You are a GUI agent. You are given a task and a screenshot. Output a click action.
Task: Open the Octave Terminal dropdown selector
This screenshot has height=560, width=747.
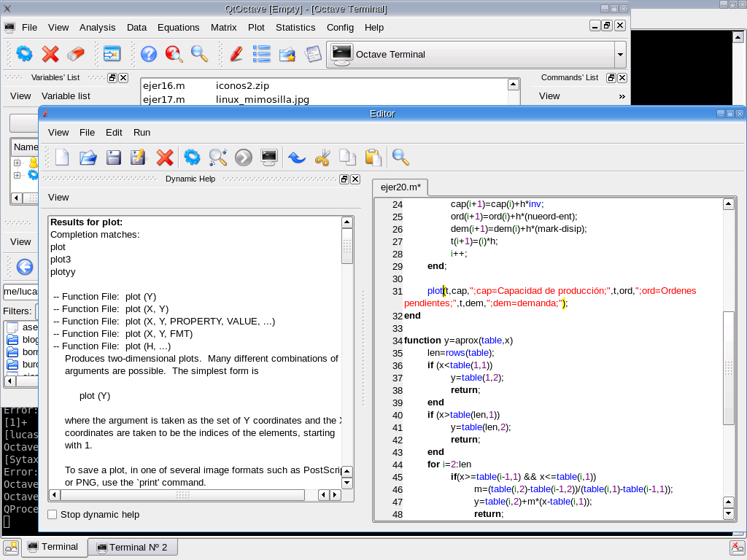[620, 55]
